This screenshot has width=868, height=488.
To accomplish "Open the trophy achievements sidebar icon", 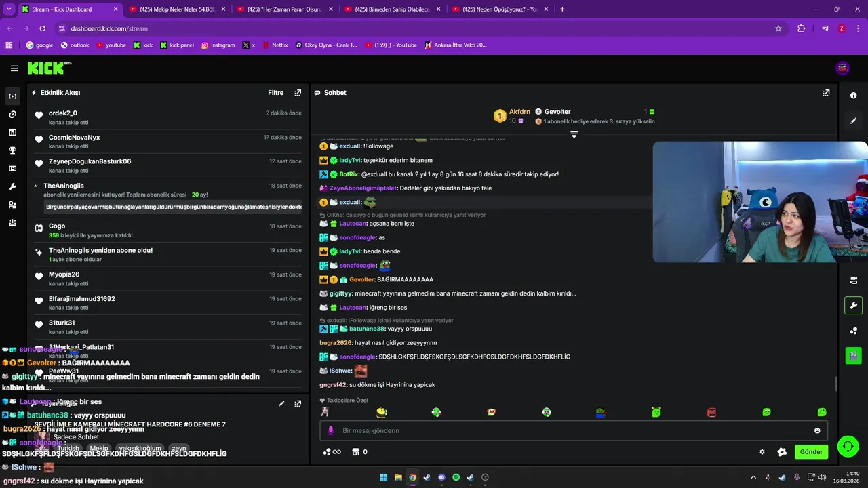I will pos(12,150).
